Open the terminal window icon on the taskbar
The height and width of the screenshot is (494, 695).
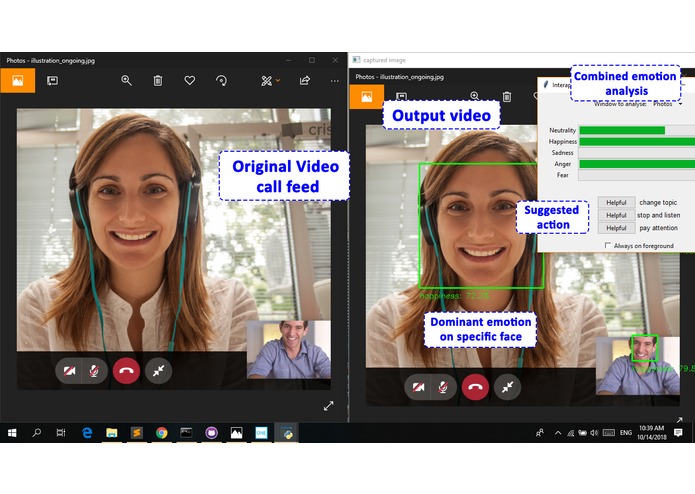187,433
